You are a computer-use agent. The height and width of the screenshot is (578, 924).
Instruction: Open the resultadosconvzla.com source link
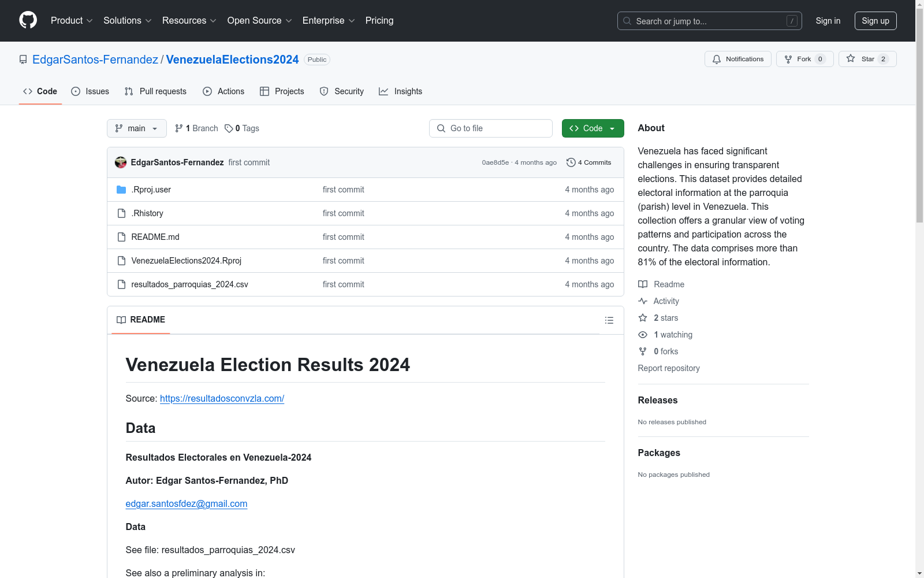(x=222, y=398)
